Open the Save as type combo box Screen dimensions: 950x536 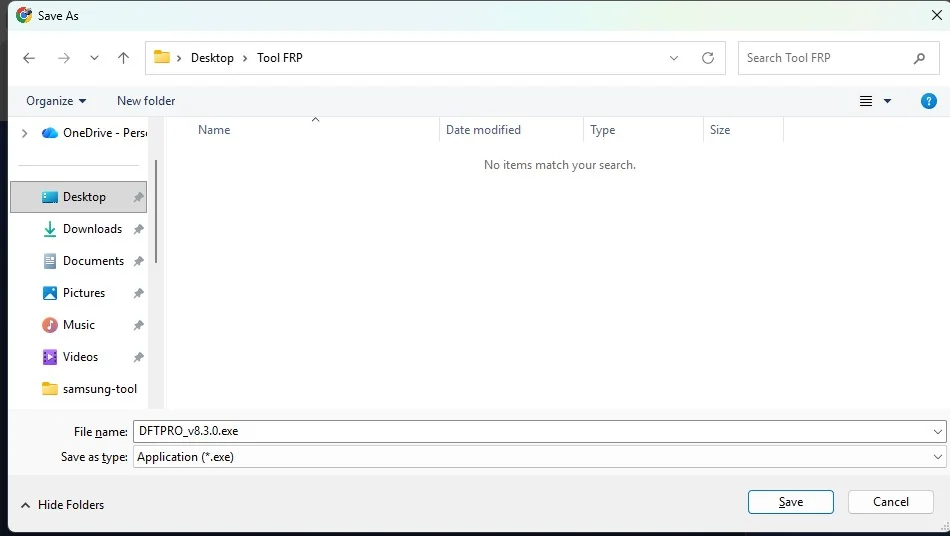tap(539, 457)
